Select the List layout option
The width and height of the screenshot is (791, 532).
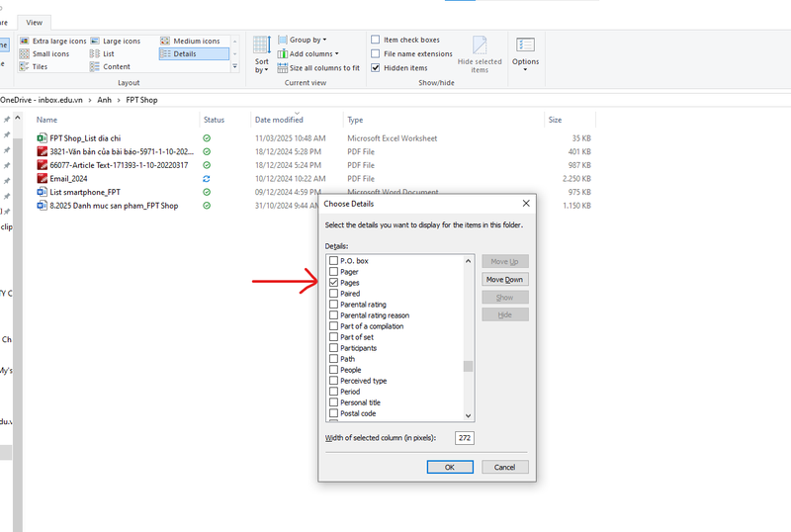(x=102, y=54)
